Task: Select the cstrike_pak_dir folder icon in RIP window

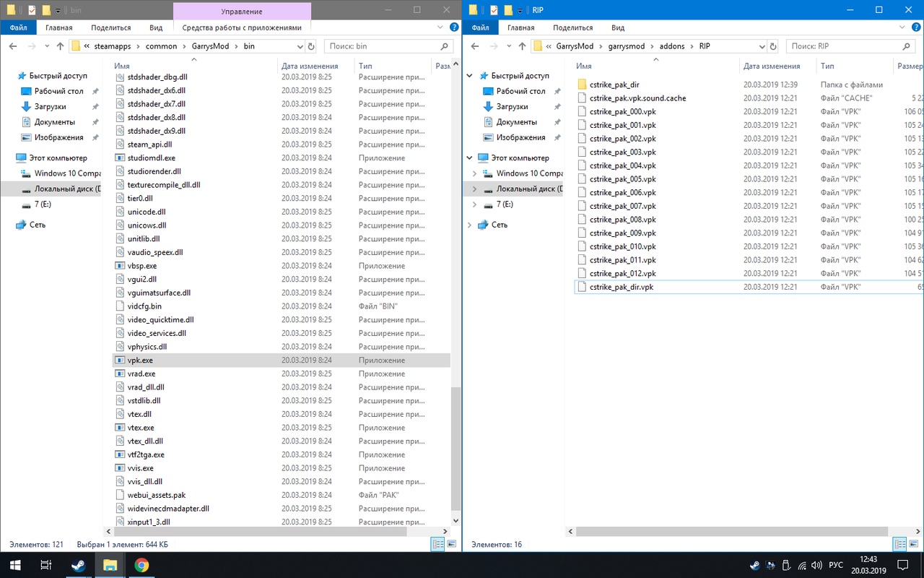Action: [x=583, y=85]
